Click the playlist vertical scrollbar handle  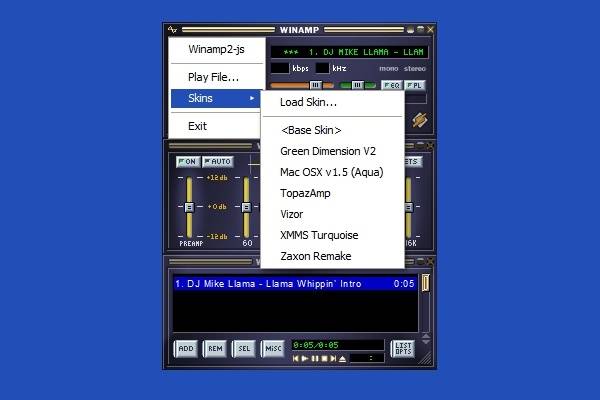pyautogui.click(x=426, y=283)
